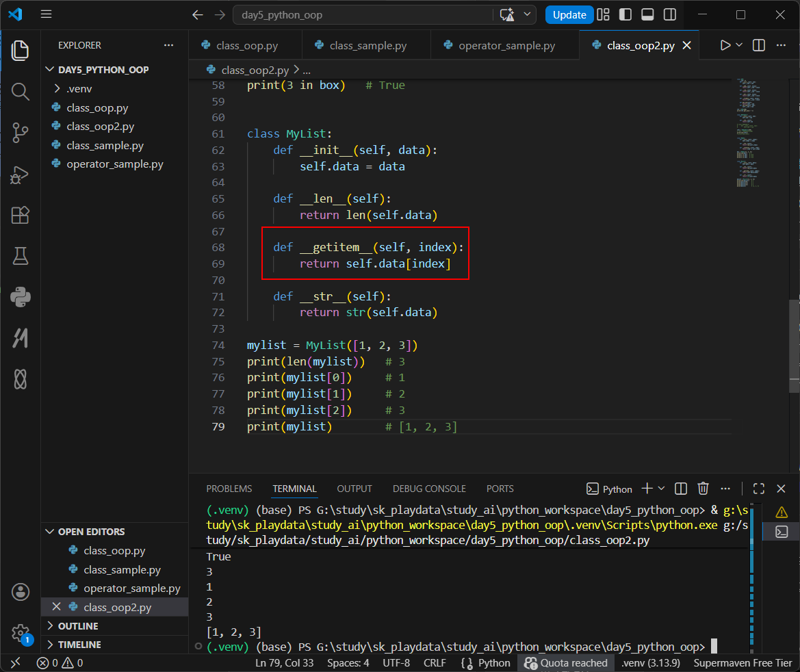Close class_oop2.py from Open Editors list
Viewport: 800px width, 672px height.
pos(56,607)
